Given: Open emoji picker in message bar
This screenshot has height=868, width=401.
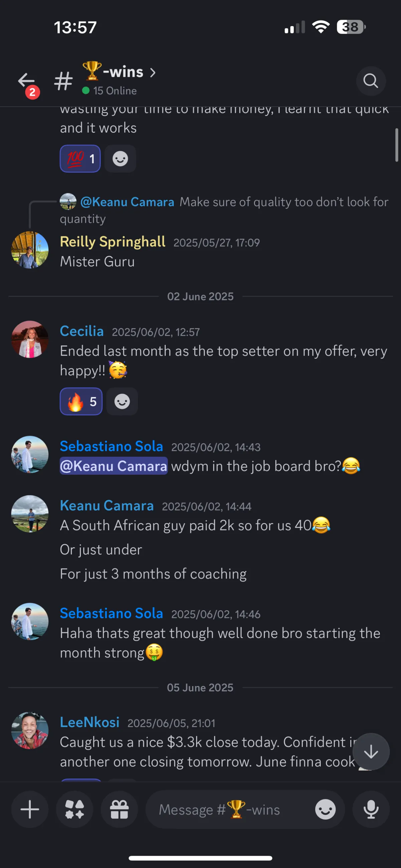Looking at the screenshot, I should [x=325, y=809].
